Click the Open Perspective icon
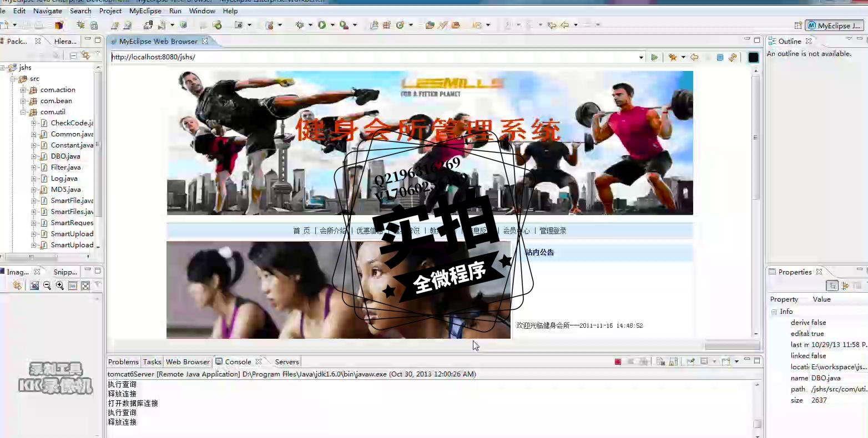Viewport: 868px width, 438px height. 798,26
